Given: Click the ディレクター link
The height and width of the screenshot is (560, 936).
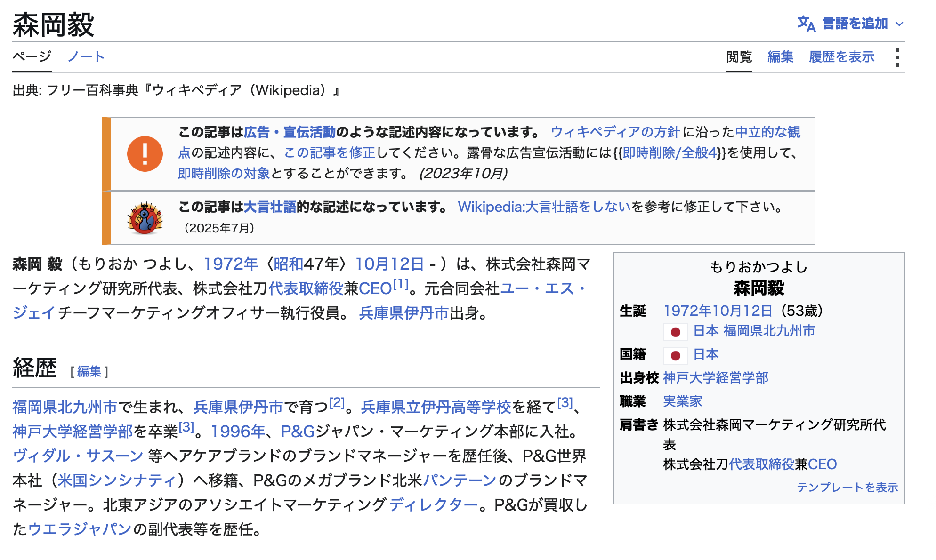Looking at the screenshot, I should point(434,505).
